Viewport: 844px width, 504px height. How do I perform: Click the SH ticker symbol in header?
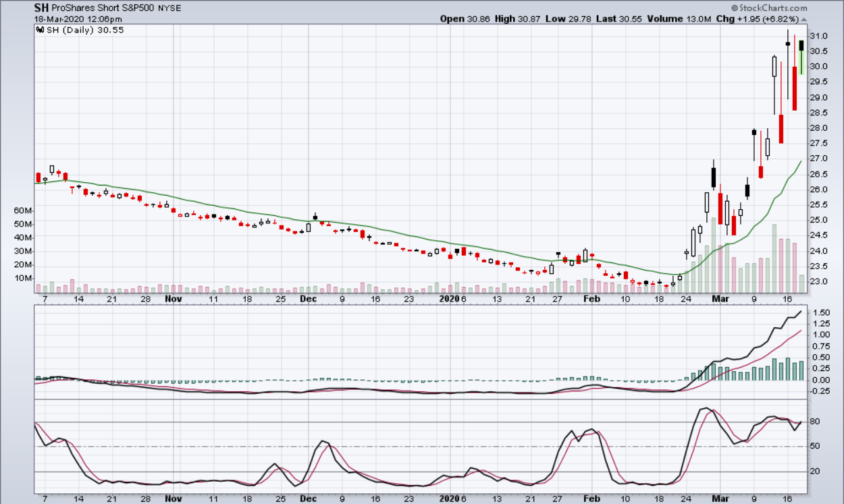point(41,8)
